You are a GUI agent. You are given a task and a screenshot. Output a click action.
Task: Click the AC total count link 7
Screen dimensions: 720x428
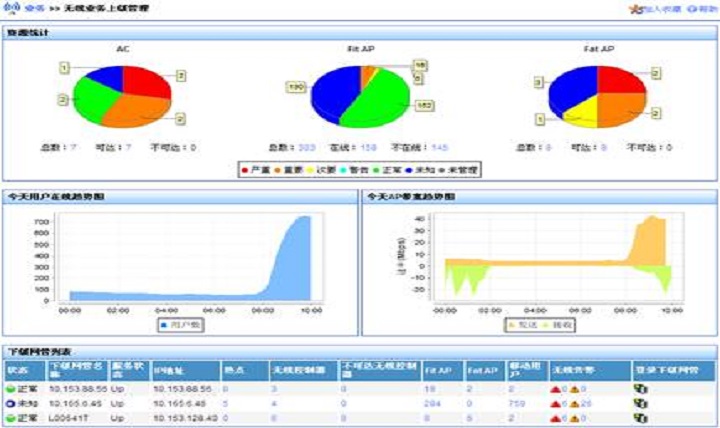coord(71,147)
